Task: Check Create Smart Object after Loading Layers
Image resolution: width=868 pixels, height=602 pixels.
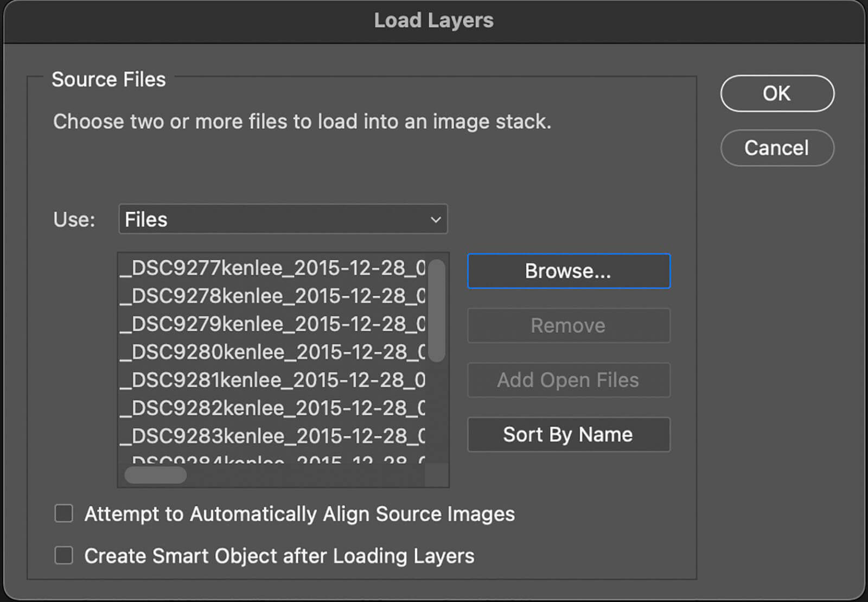Action: (64, 555)
